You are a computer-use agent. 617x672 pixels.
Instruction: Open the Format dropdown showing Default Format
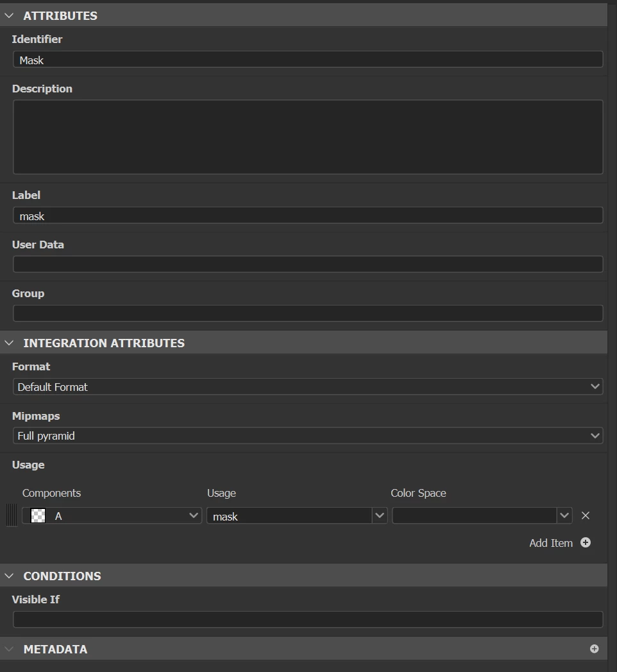308,386
